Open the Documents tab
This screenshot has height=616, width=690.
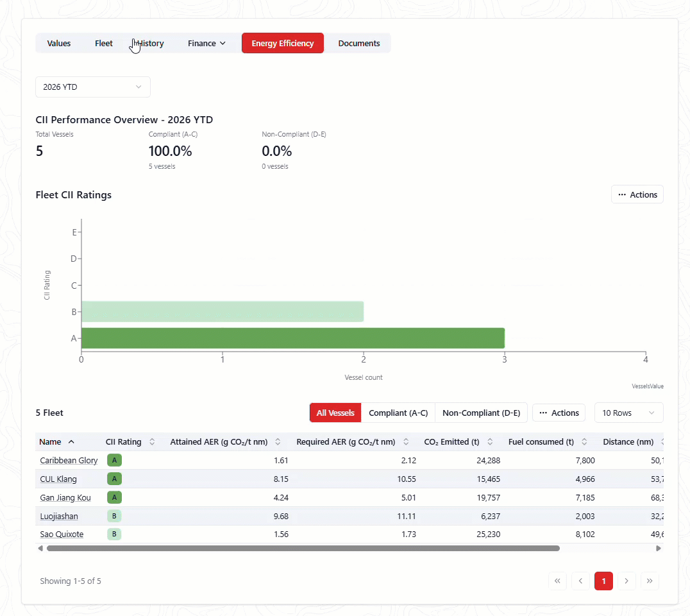[x=359, y=43]
